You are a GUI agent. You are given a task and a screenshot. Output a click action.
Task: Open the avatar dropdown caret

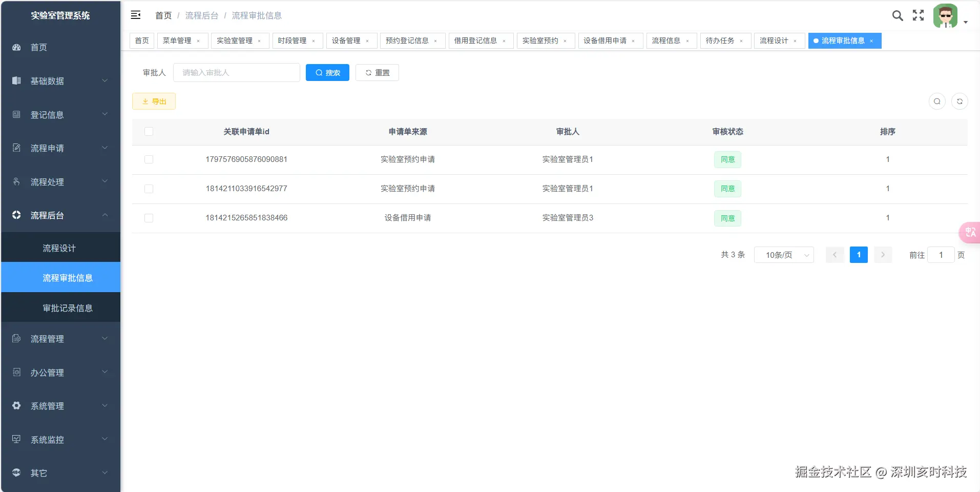966,22
